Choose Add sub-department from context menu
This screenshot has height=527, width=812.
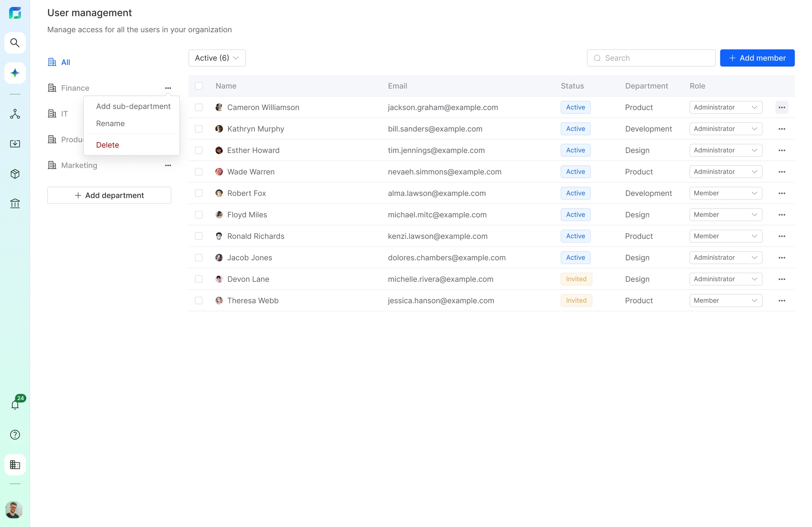click(x=133, y=106)
